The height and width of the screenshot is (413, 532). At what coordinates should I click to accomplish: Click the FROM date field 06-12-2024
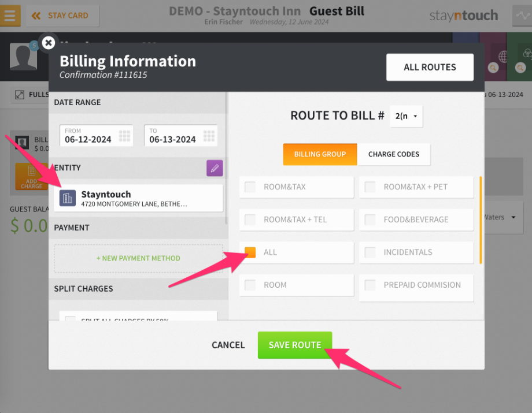pyautogui.click(x=97, y=136)
